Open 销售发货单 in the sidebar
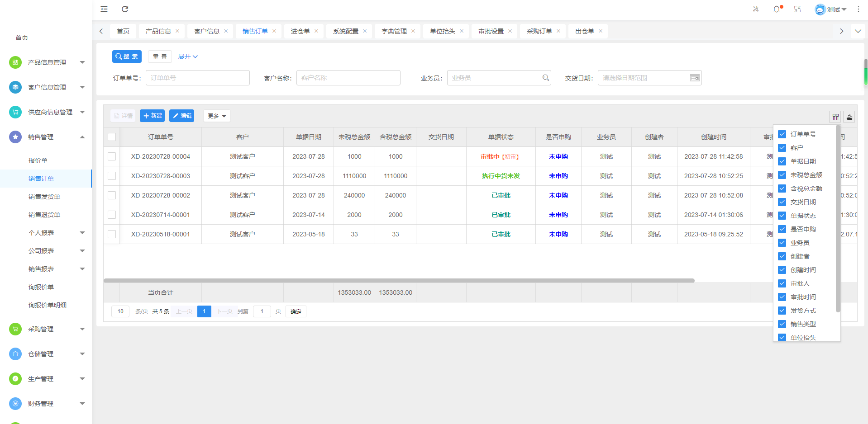868x424 pixels. pyautogui.click(x=44, y=197)
